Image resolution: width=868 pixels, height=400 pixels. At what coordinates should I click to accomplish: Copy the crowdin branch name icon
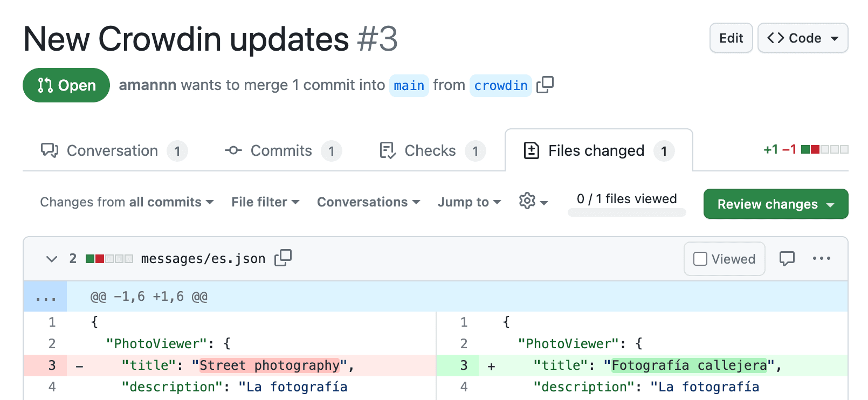point(545,85)
